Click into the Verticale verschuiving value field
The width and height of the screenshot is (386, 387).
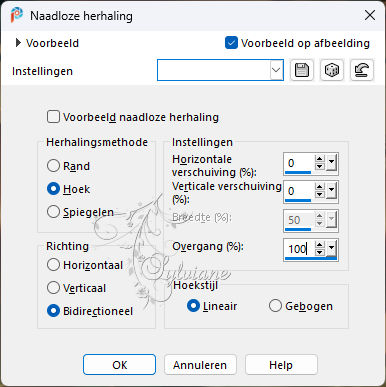click(299, 191)
